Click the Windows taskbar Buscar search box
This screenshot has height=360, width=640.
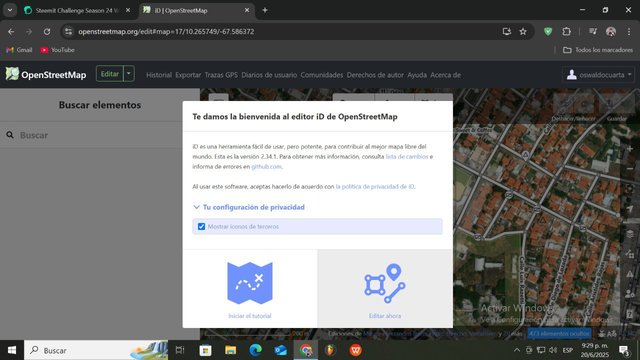coord(96,350)
